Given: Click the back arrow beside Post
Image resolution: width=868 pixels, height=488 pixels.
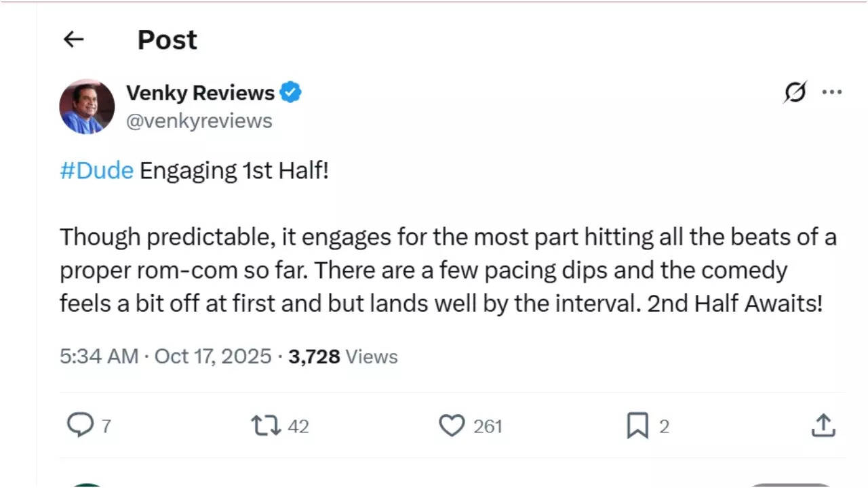Looking at the screenshot, I should click(x=73, y=40).
